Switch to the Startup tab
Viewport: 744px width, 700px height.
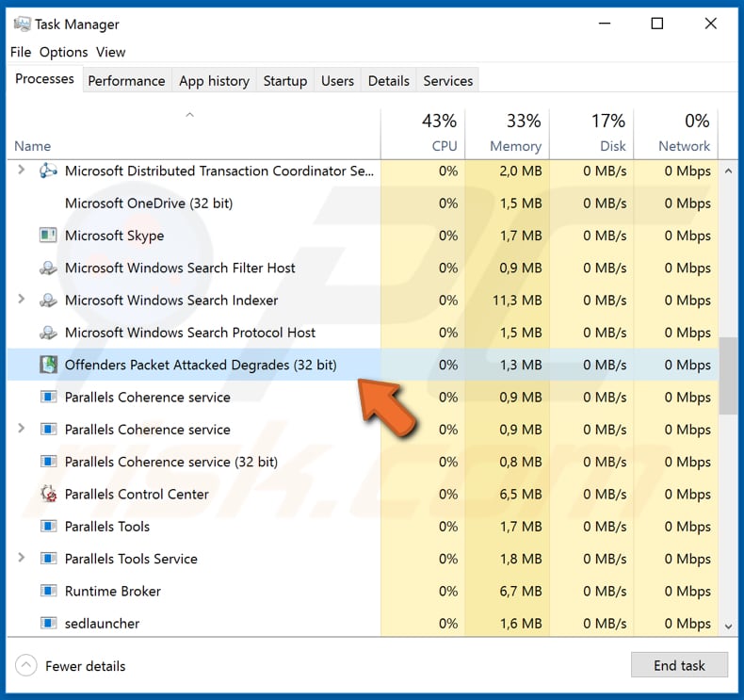tap(285, 81)
